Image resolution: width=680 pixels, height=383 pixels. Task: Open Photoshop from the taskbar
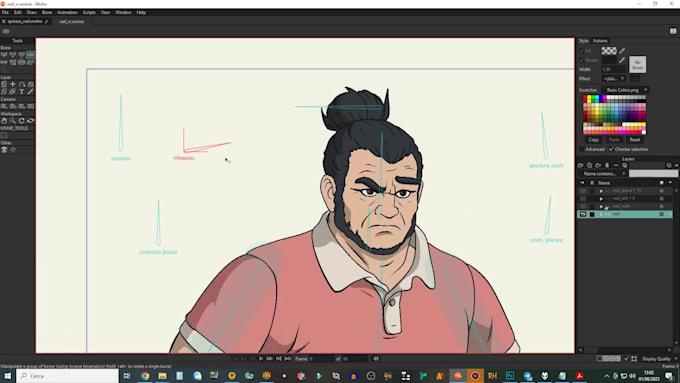point(510,376)
